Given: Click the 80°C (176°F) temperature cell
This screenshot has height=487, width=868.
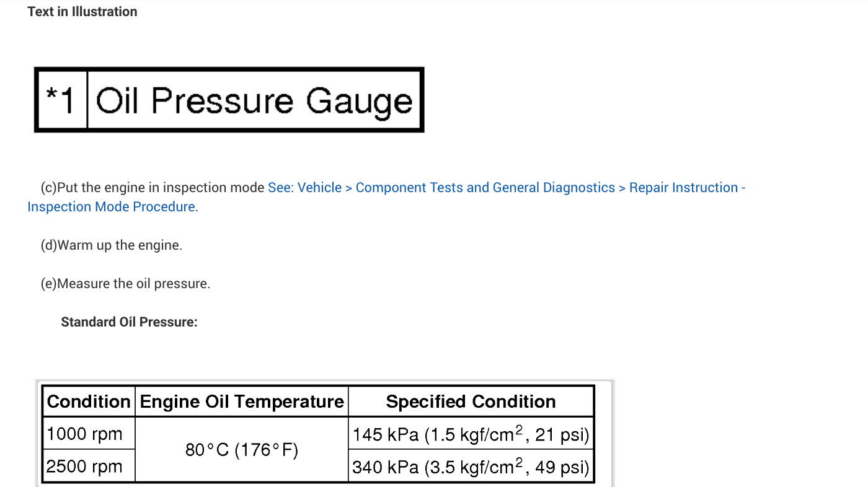Looking at the screenshot, I should (242, 450).
